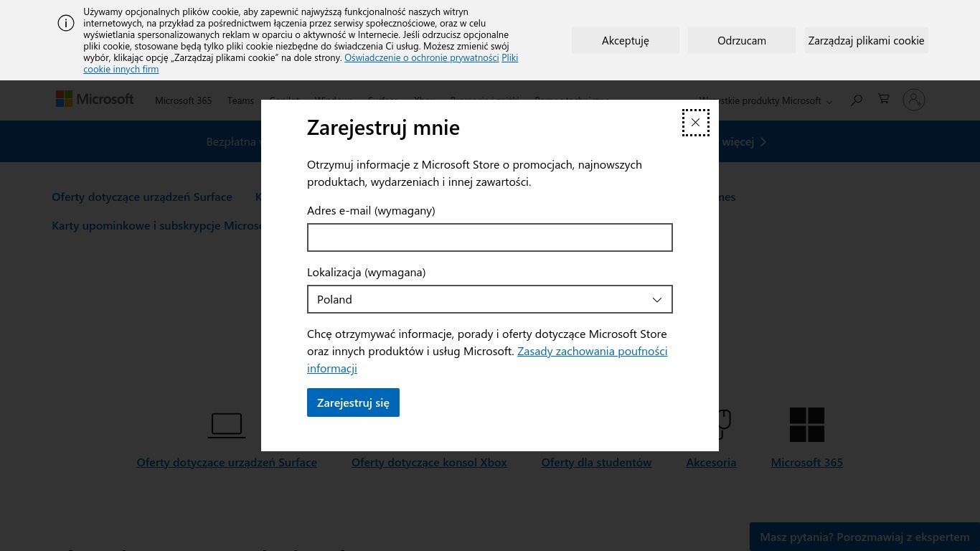Image resolution: width=980 pixels, height=551 pixels.
Task: Click the cookie banner info icon
Action: (x=66, y=23)
